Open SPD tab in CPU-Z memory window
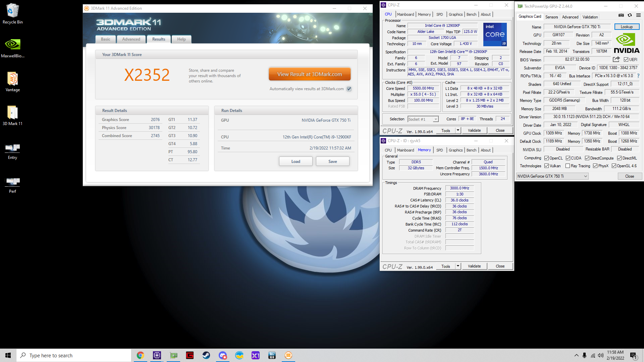The image size is (644, 362). pos(439,150)
